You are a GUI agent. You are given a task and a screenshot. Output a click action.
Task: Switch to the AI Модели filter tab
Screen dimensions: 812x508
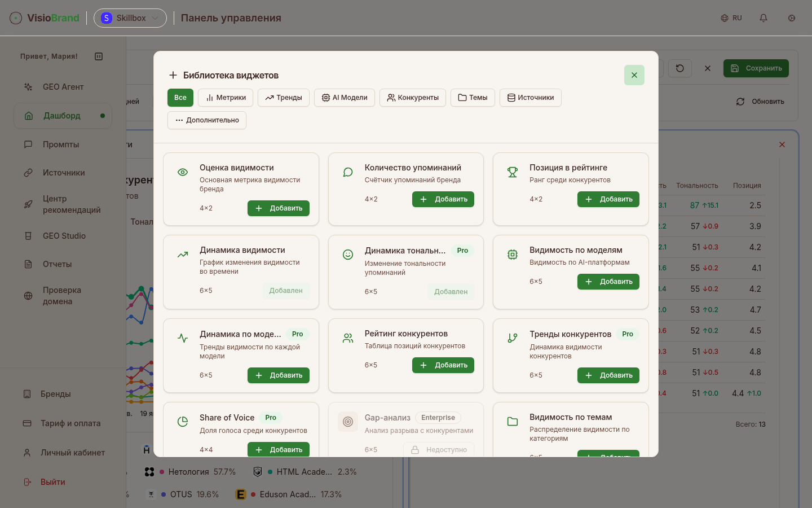(x=344, y=98)
